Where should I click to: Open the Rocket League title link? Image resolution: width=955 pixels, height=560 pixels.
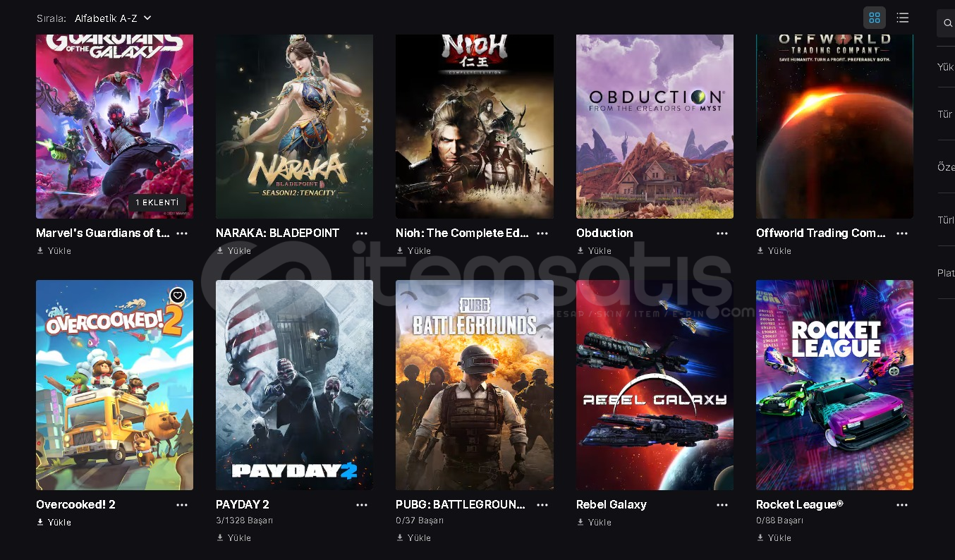click(800, 505)
